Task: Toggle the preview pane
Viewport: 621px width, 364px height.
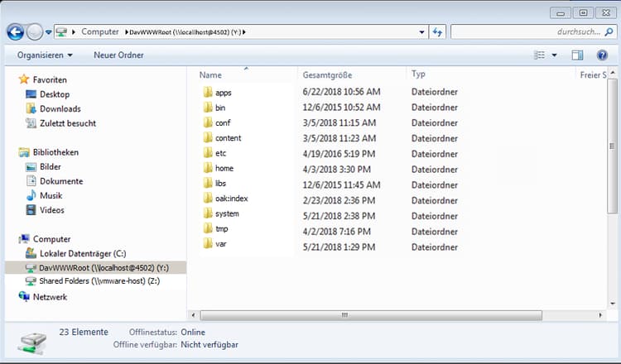Action: point(577,55)
